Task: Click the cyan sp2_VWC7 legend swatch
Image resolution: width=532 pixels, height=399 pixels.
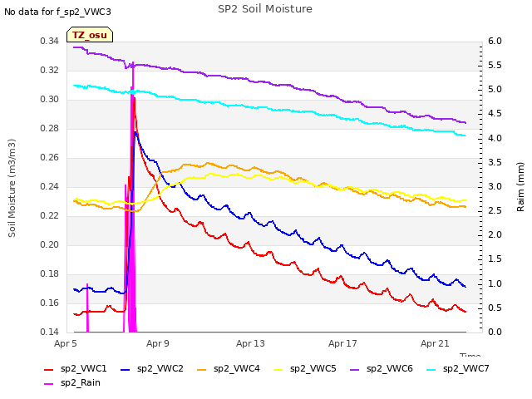Action: point(431,369)
